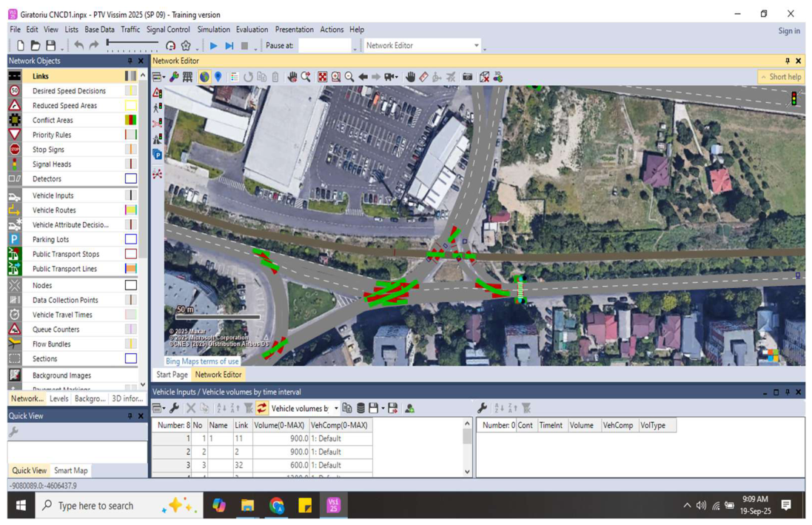Open File Explorer from the taskbar
Image resolution: width=812 pixels, height=525 pixels.
point(247,505)
